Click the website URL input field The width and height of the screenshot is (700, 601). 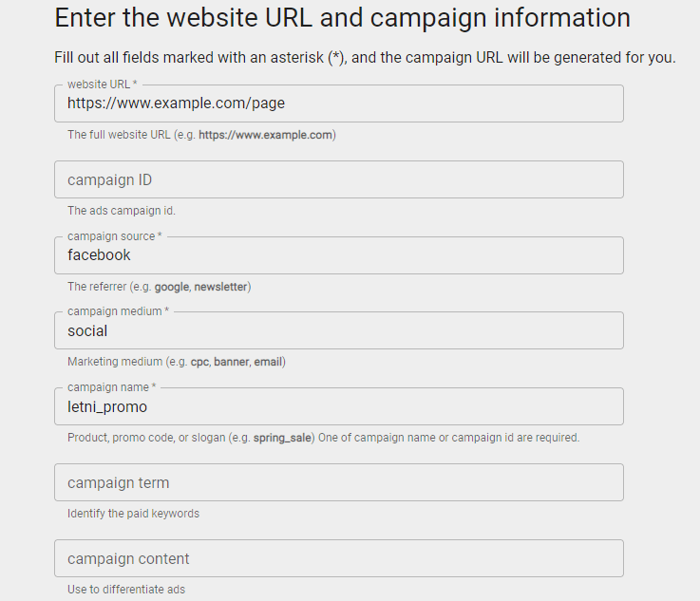(338, 103)
